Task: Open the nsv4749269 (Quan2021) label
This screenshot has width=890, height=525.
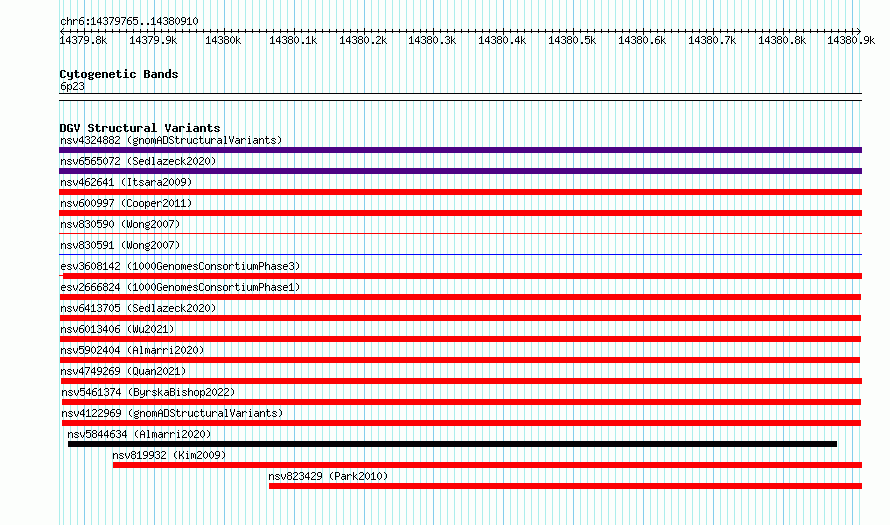Action: pos(123,371)
